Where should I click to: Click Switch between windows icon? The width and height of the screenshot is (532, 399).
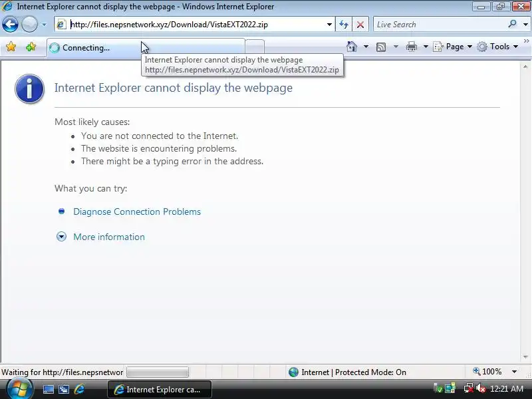click(x=63, y=390)
